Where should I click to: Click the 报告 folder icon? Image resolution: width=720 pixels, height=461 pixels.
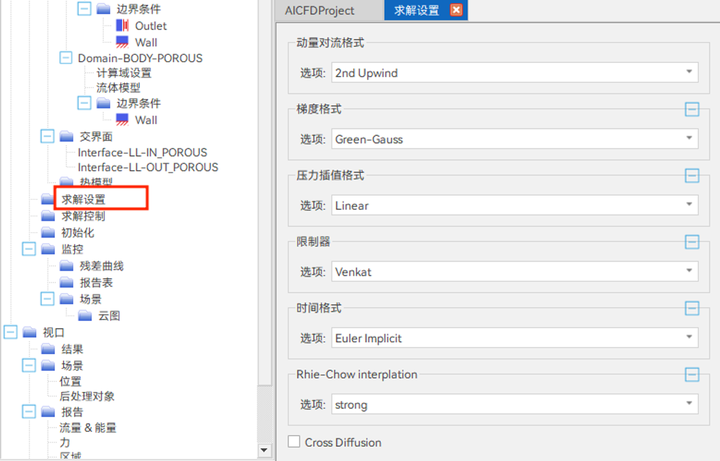click(x=48, y=411)
